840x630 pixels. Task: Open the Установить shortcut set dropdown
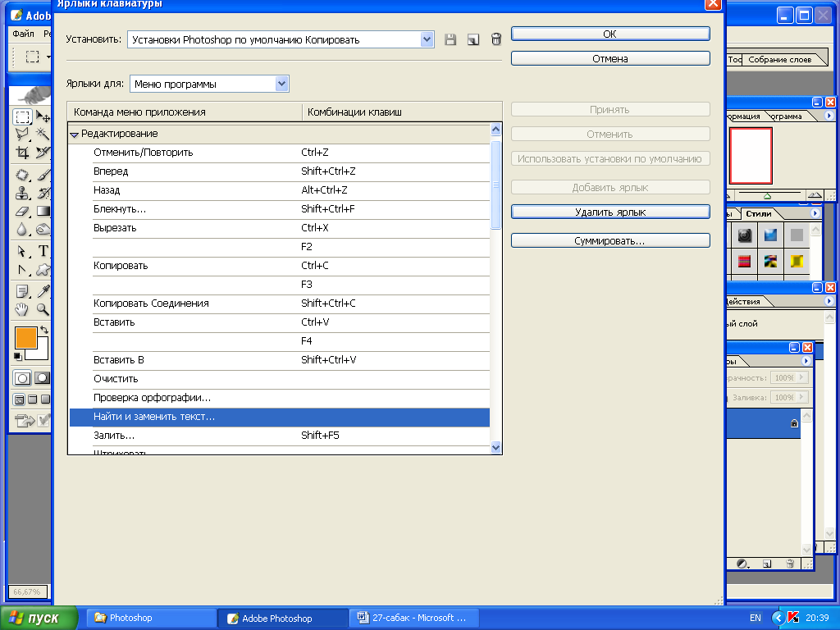[427, 39]
